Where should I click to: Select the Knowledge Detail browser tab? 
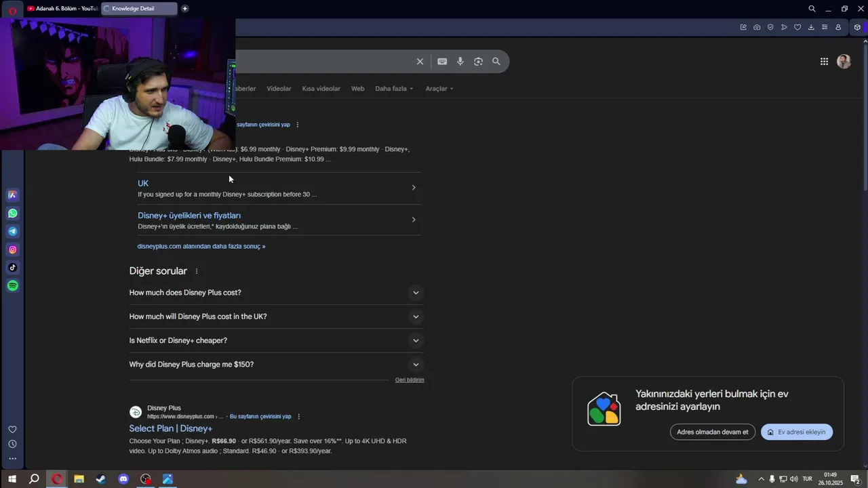pyautogui.click(x=139, y=9)
